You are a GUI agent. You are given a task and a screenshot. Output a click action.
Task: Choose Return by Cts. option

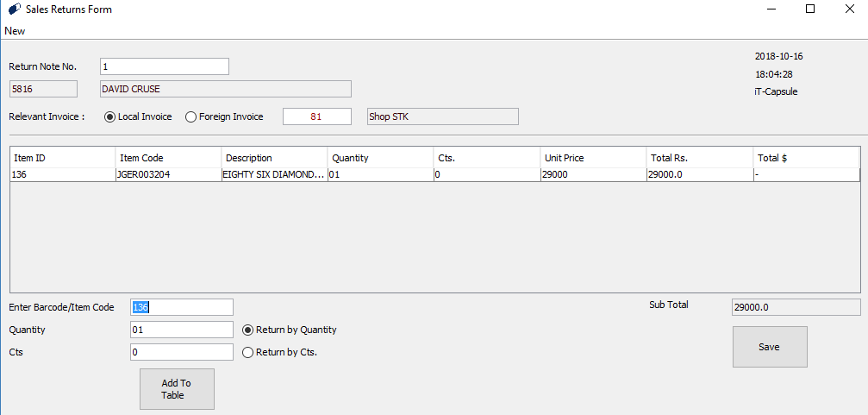tap(248, 352)
